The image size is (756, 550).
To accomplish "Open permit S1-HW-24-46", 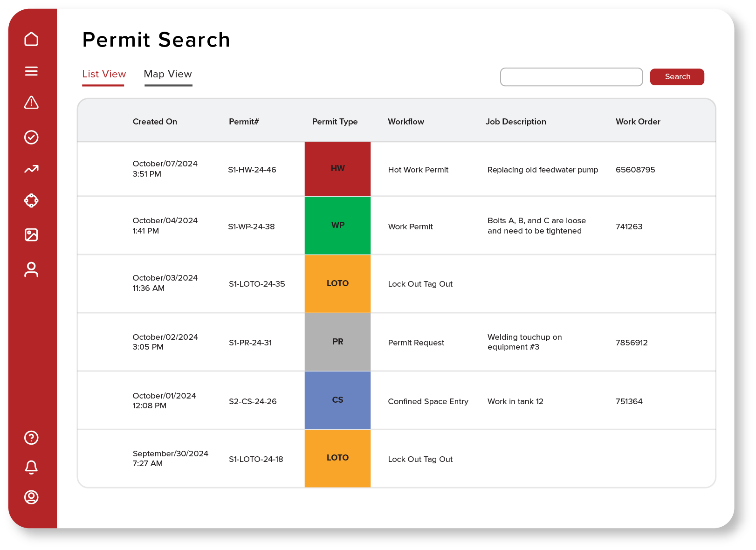I will click(x=252, y=170).
